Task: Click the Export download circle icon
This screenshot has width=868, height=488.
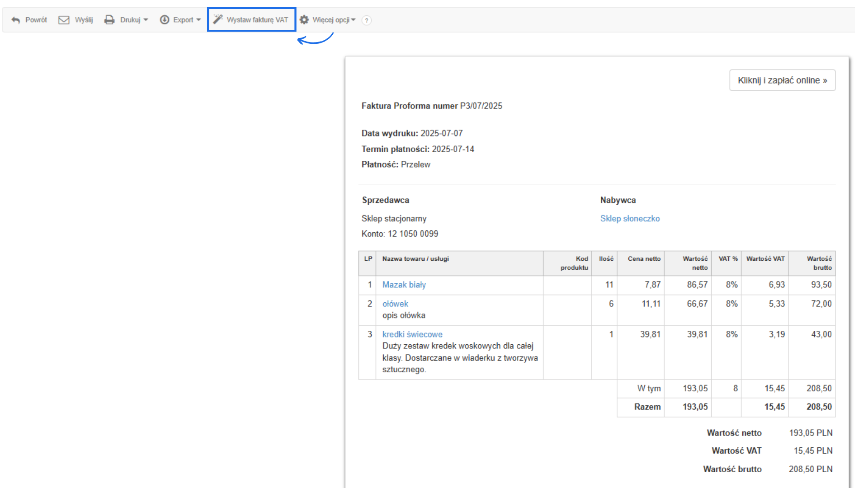Action: [165, 20]
